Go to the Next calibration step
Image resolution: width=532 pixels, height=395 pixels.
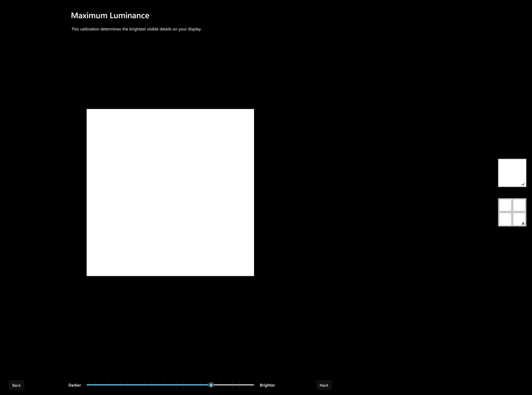coord(324,385)
